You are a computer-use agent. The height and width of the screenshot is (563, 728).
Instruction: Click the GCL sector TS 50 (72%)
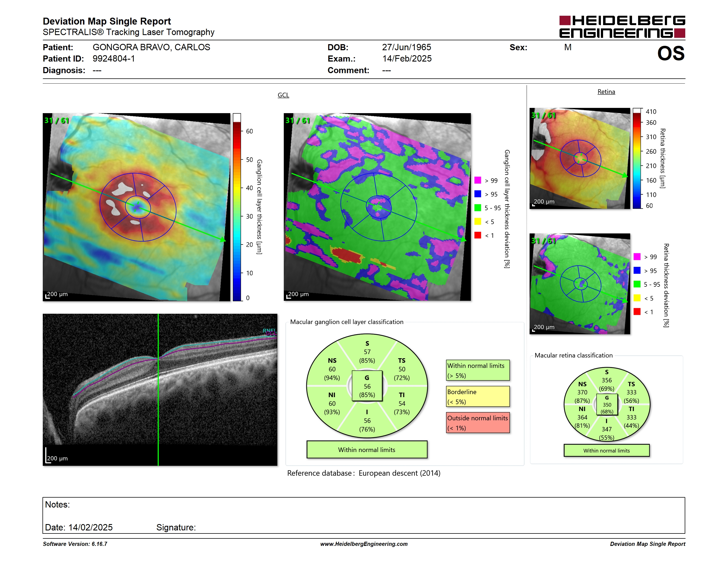(402, 369)
